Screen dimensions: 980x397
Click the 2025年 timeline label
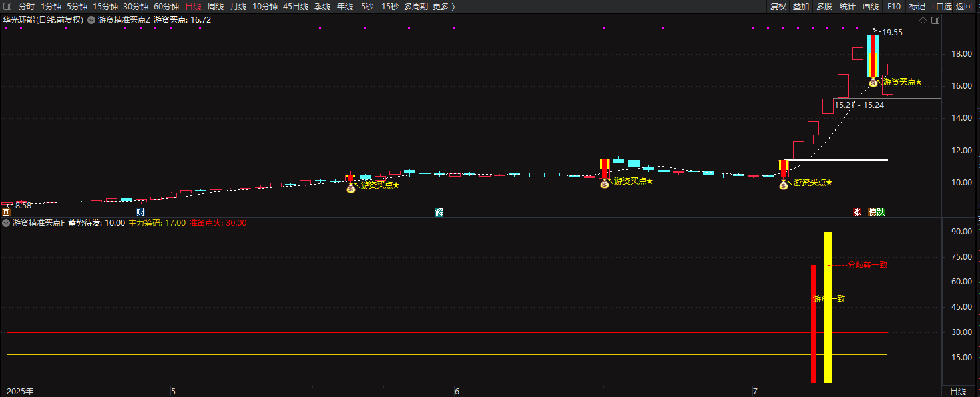pos(20,391)
